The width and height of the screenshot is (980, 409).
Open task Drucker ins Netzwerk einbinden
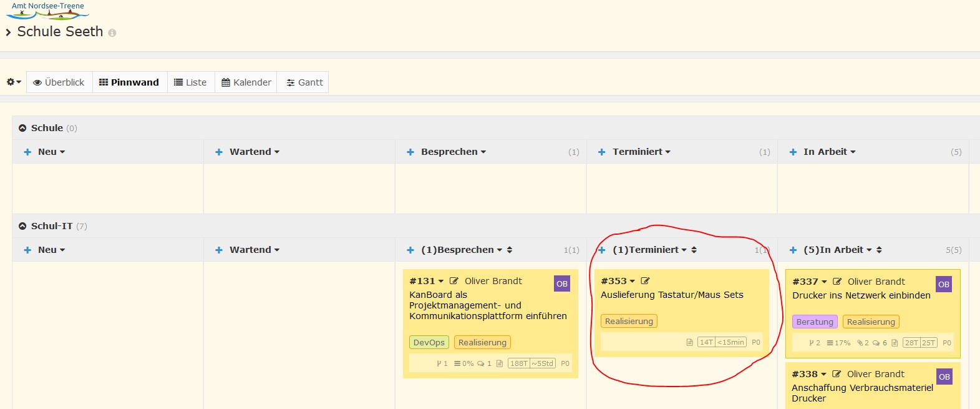click(x=861, y=295)
